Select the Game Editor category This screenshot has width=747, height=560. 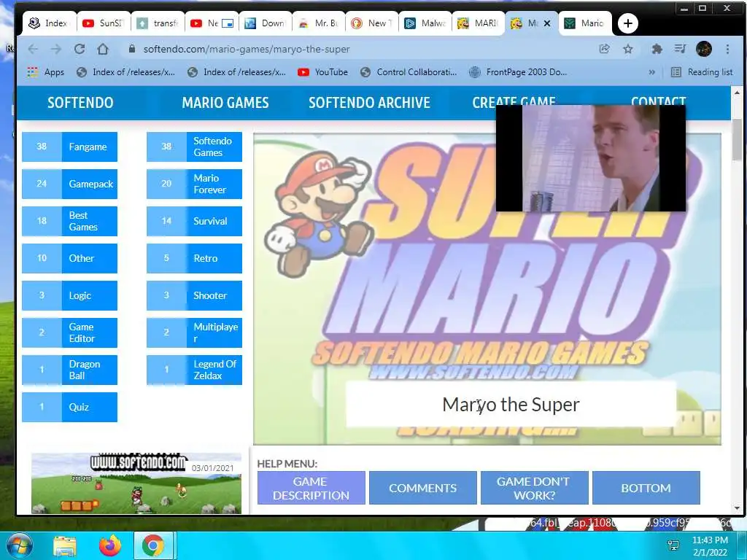(x=69, y=332)
